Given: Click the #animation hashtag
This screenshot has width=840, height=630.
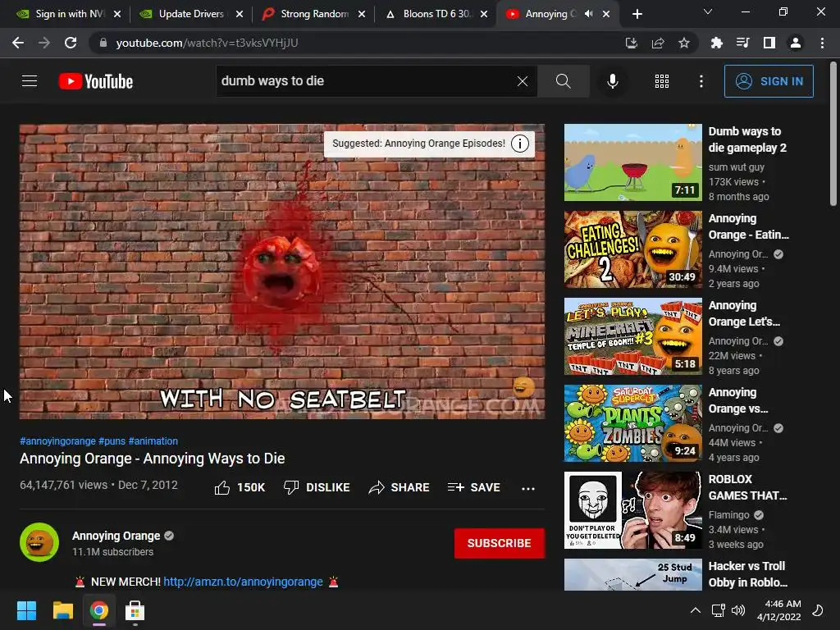Looking at the screenshot, I should click(x=153, y=441).
